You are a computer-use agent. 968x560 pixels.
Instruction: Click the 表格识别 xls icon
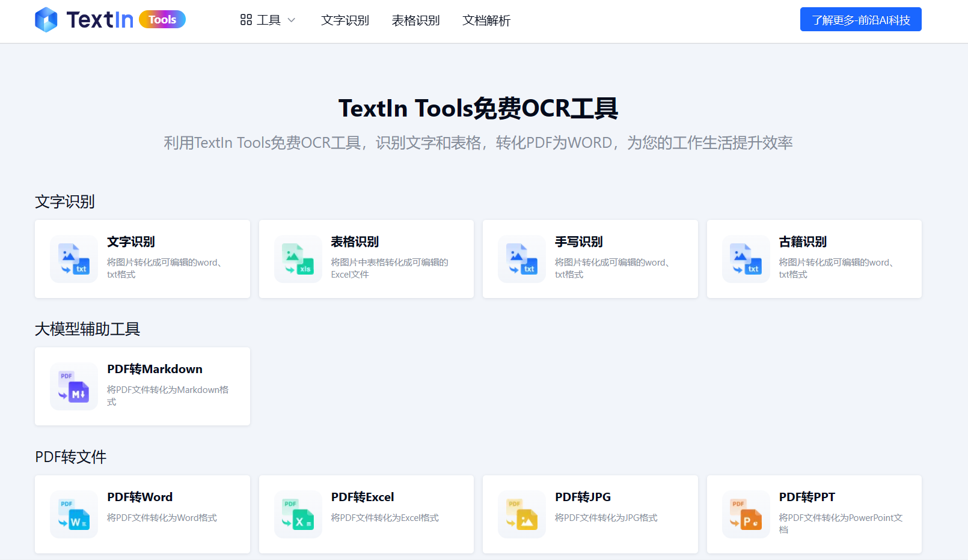point(298,259)
